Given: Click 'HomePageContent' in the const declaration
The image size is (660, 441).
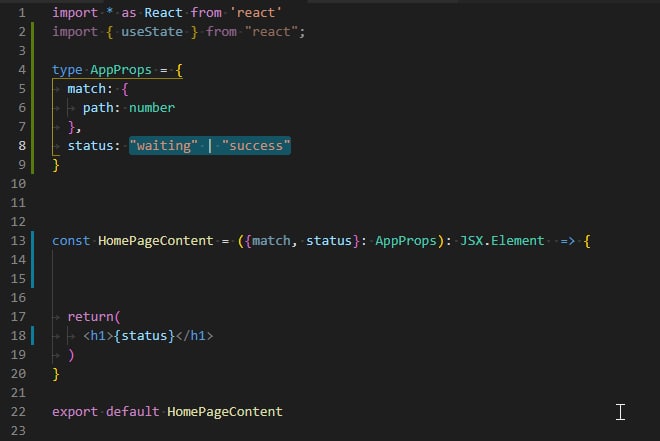Looking at the screenshot, I should click(x=156, y=241).
